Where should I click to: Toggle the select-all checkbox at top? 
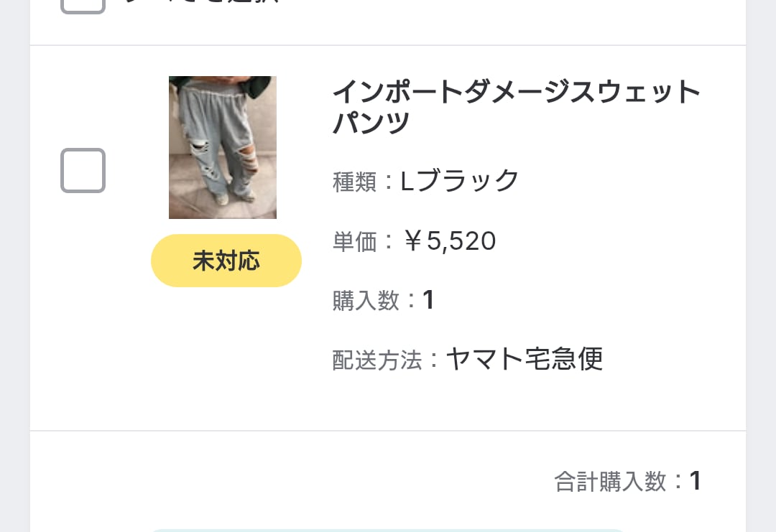83,4
